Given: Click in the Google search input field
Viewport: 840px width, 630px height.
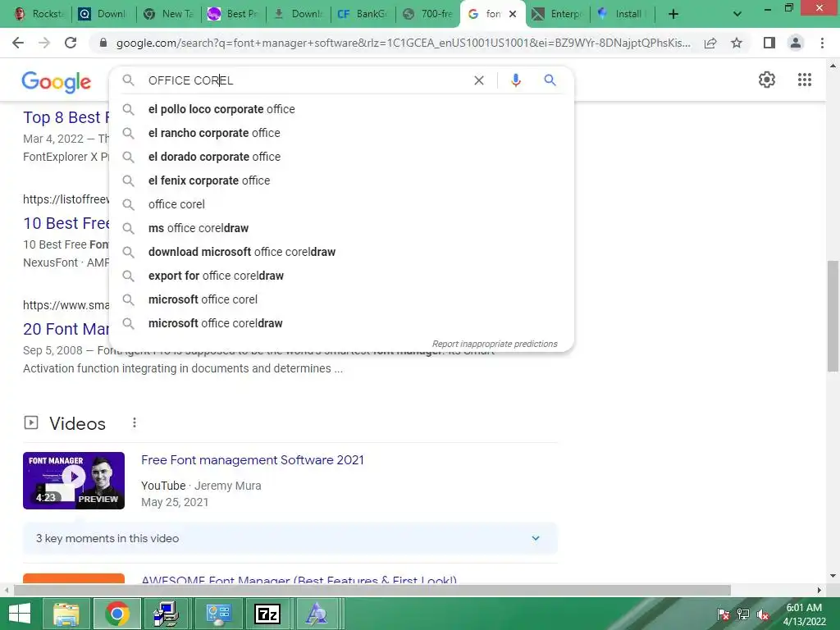Looking at the screenshot, I should coord(305,80).
